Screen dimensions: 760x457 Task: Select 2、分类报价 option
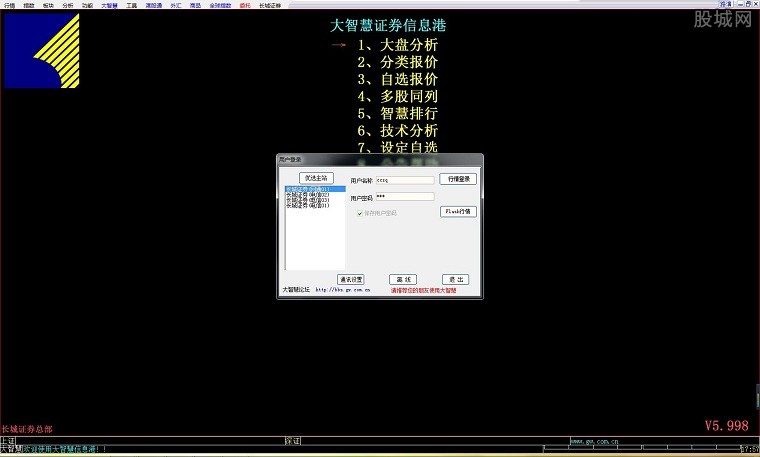tap(397, 62)
